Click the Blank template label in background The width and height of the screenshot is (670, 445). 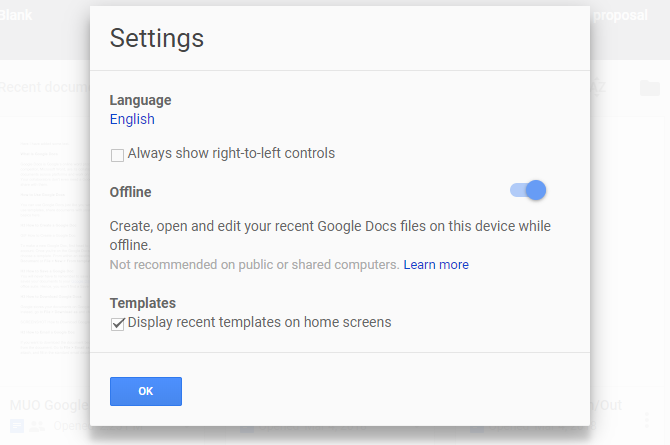pos(16,15)
